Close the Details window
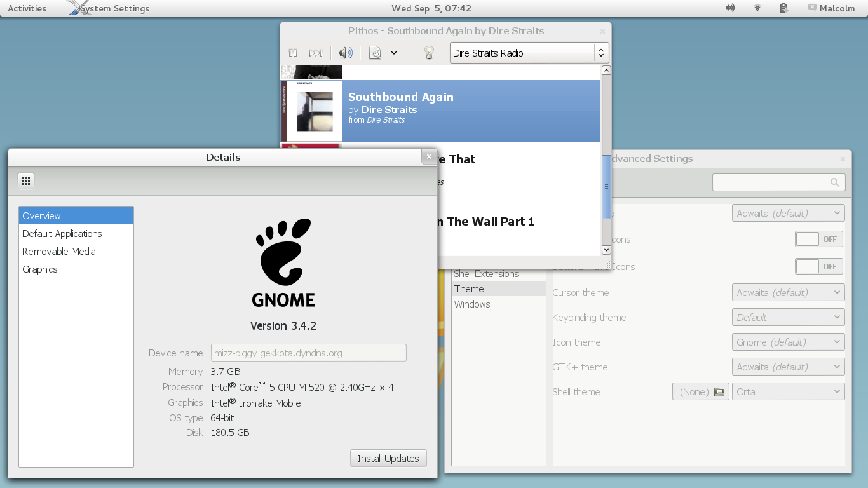The height and width of the screenshot is (488, 868). (x=429, y=157)
